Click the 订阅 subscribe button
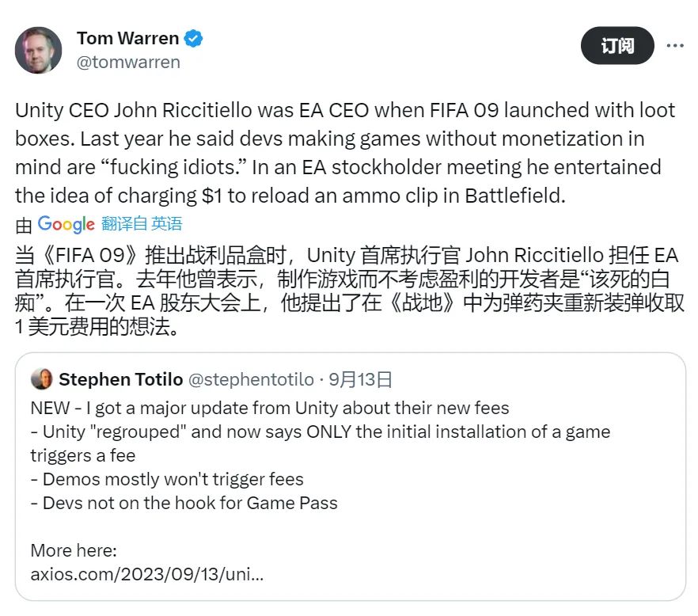 pos(617,45)
